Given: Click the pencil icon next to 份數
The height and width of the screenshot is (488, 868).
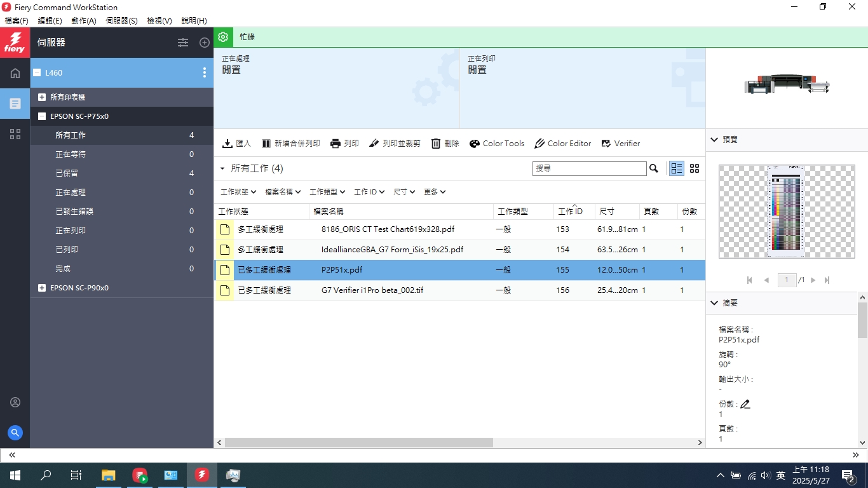Looking at the screenshot, I should pos(745,404).
